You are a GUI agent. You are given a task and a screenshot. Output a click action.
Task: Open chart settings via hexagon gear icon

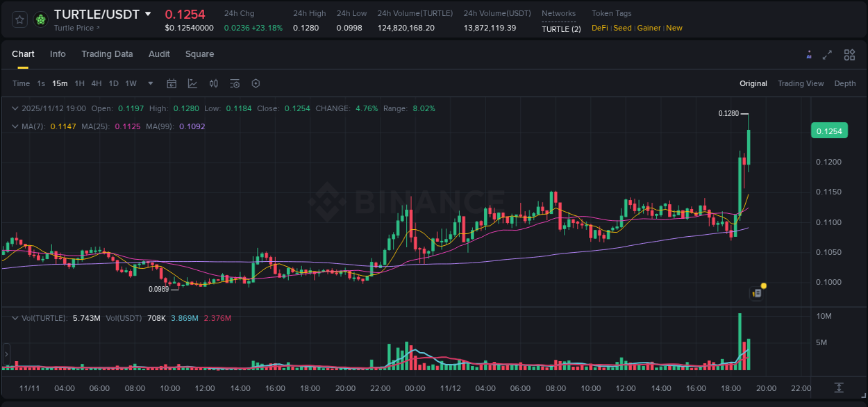point(256,83)
